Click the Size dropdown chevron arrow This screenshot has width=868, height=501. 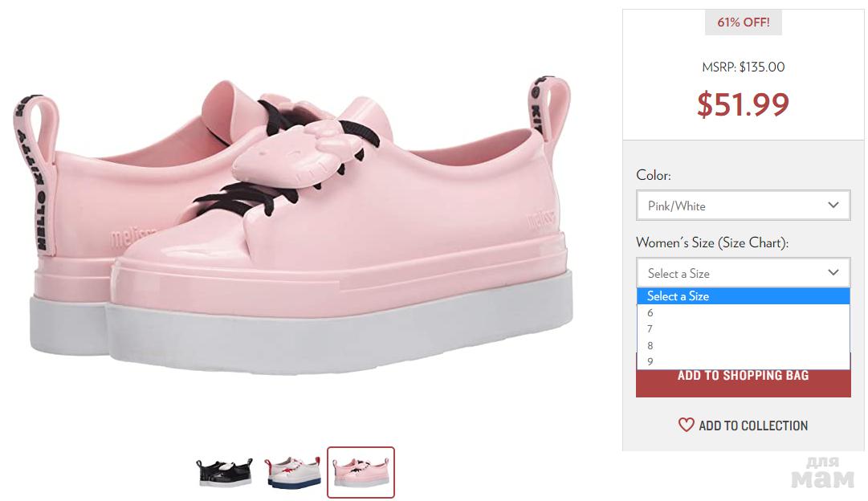tap(833, 273)
